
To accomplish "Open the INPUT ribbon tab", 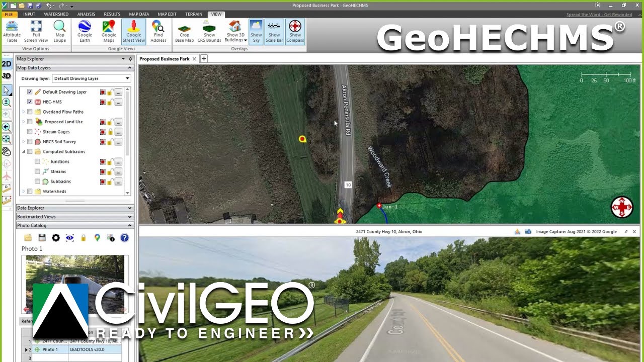I will coord(29,14).
